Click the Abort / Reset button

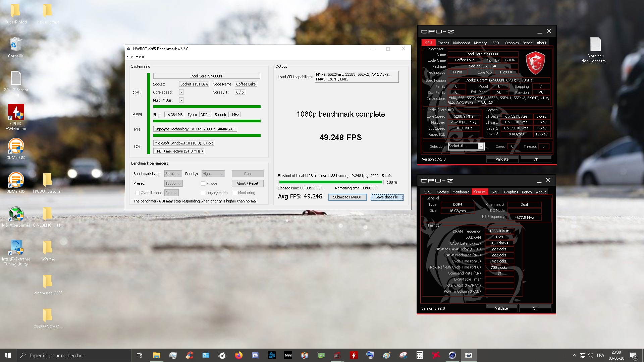click(x=248, y=183)
